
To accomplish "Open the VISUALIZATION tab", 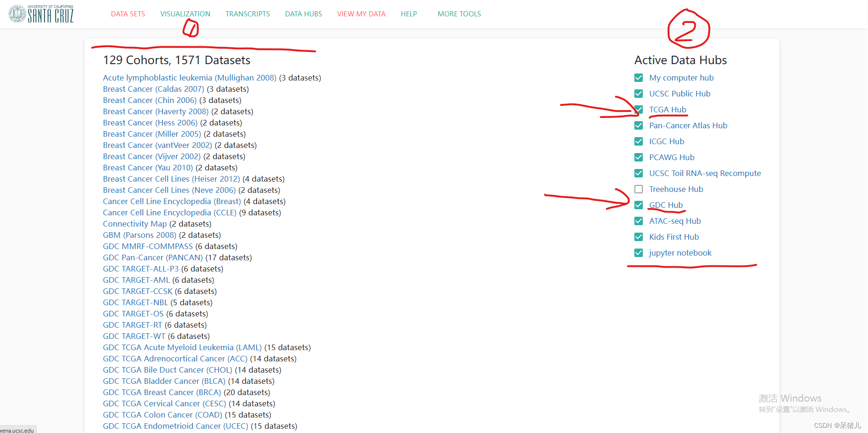I will pyautogui.click(x=185, y=14).
